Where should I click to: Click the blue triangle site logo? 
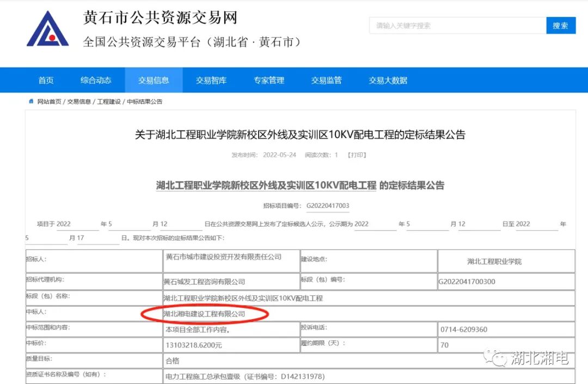pos(46,30)
